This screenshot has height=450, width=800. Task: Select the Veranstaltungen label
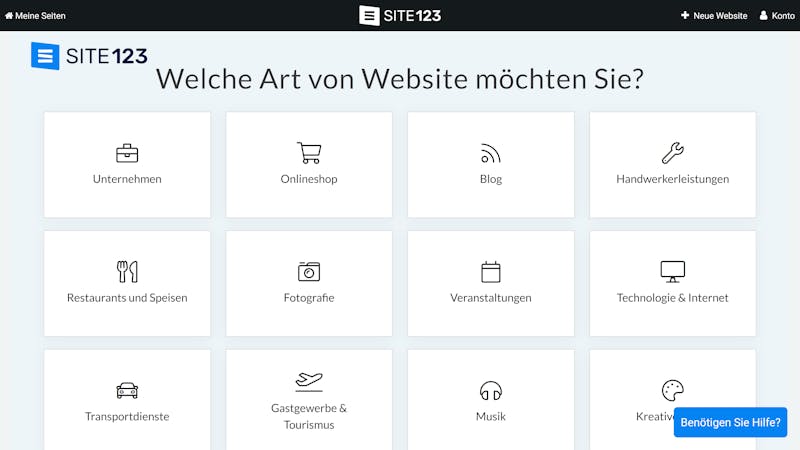(491, 298)
